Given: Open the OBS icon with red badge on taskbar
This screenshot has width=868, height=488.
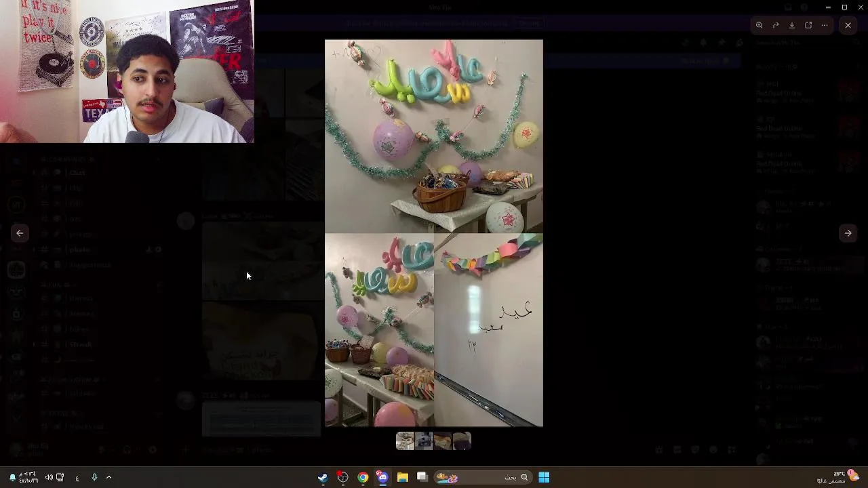Looking at the screenshot, I should tap(343, 477).
